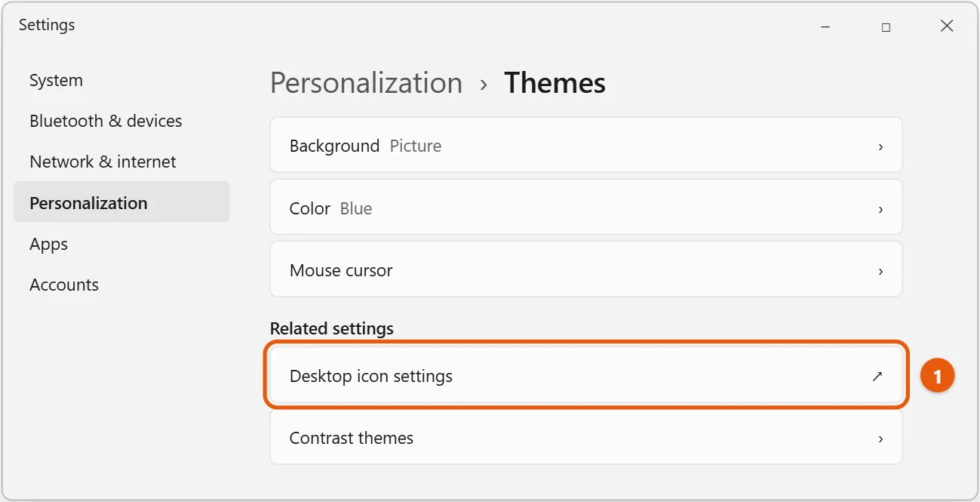Open the Background Picture setting

tap(586, 145)
